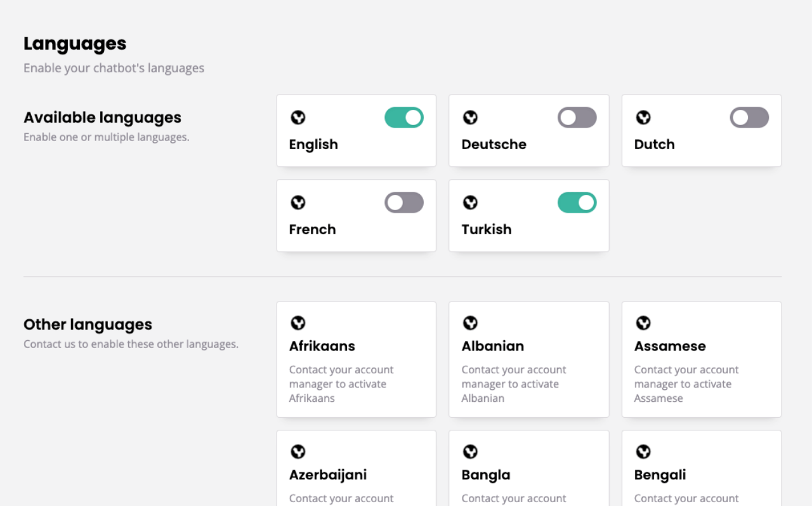
Task: Click the globe icon on the Afrikaans card
Action: pos(298,324)
